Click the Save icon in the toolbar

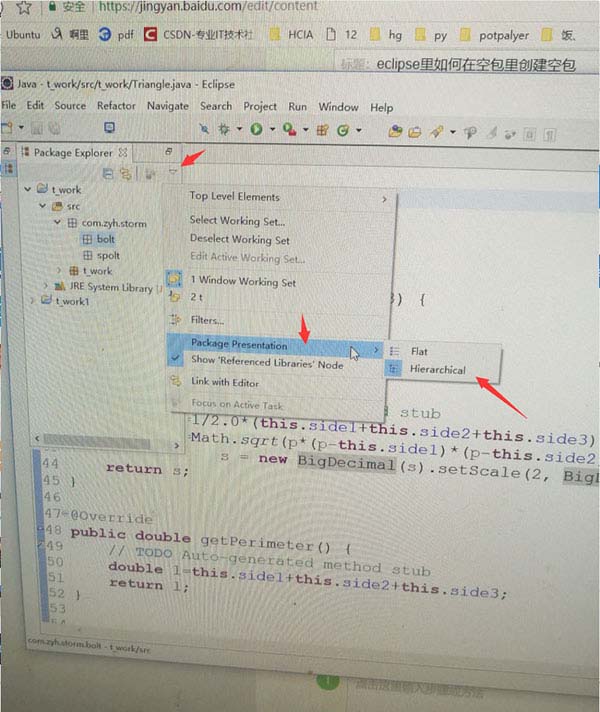point(37,129)
